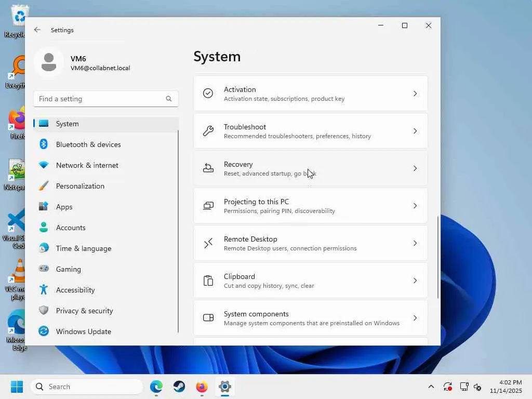Expand the Activation row chevron
Viewport: 532px width, 399px height.
(415, 94)
